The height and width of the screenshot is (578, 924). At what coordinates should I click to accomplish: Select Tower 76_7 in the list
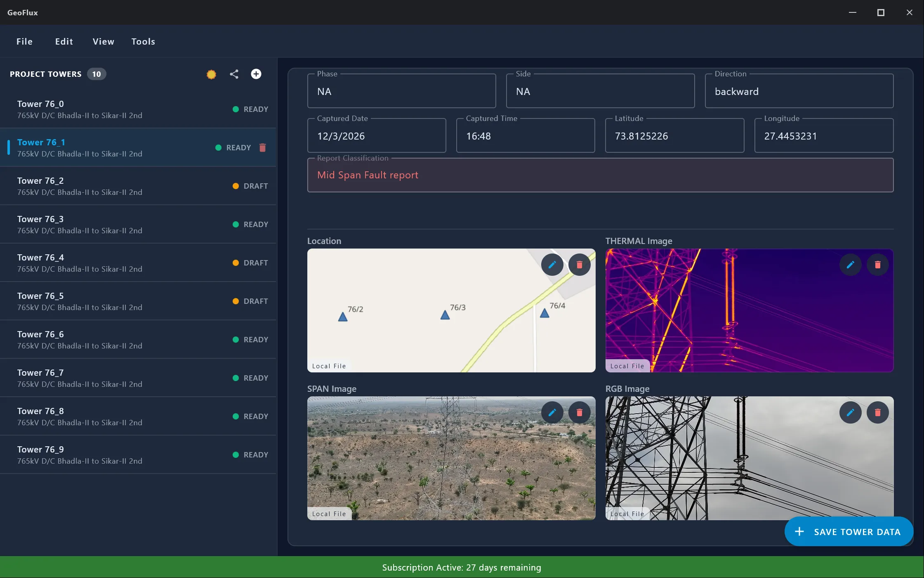tap(138, 378)
